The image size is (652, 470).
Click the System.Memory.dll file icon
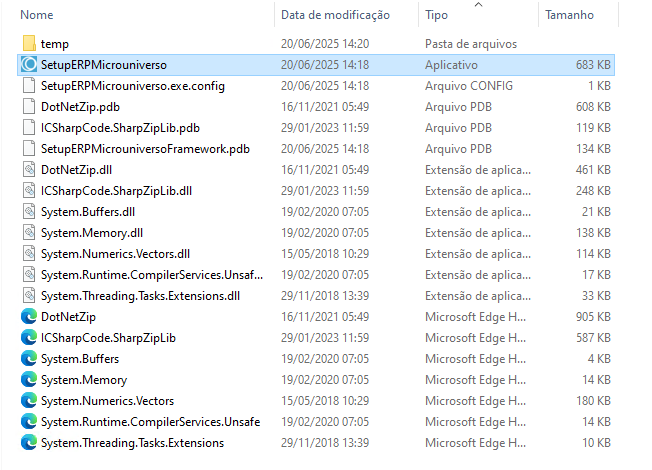click(x=29, y=233)
